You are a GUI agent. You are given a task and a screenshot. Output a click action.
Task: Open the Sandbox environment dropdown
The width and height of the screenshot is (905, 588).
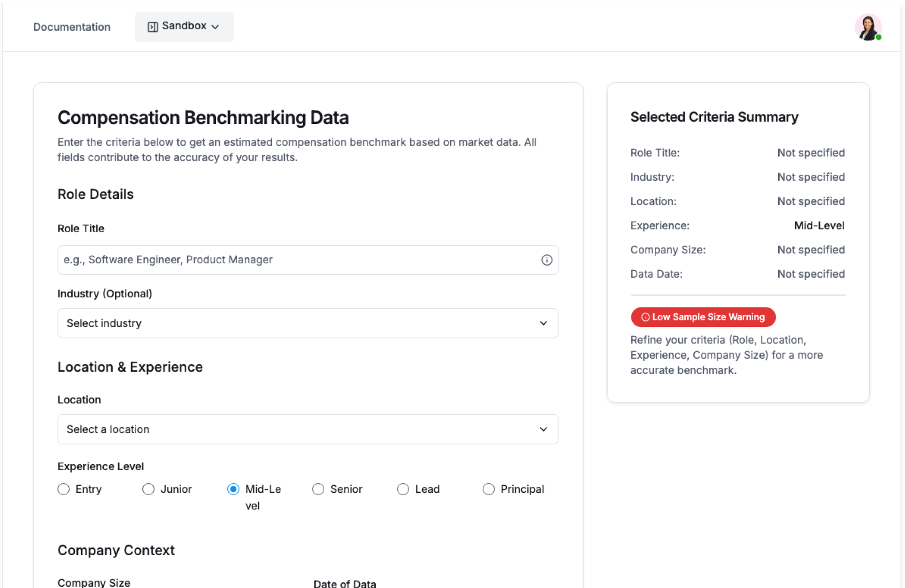point(184,27)
